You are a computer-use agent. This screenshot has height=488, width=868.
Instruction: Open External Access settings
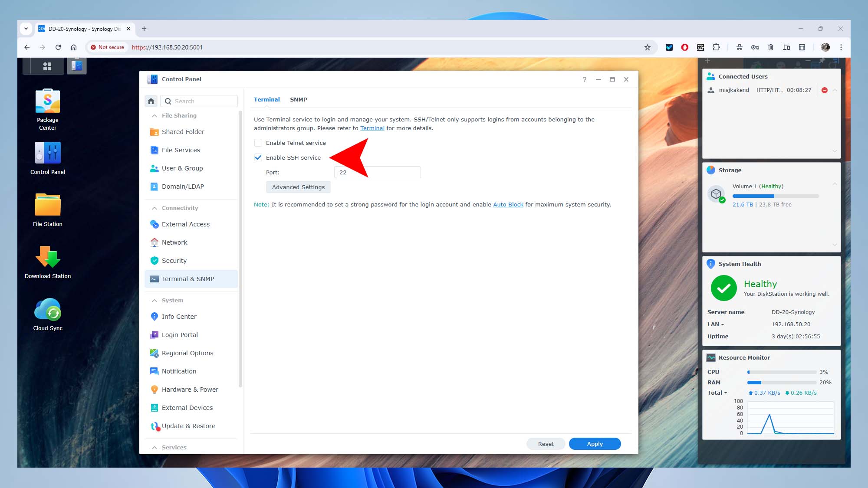pyautogui.click(x=191, y=224)
